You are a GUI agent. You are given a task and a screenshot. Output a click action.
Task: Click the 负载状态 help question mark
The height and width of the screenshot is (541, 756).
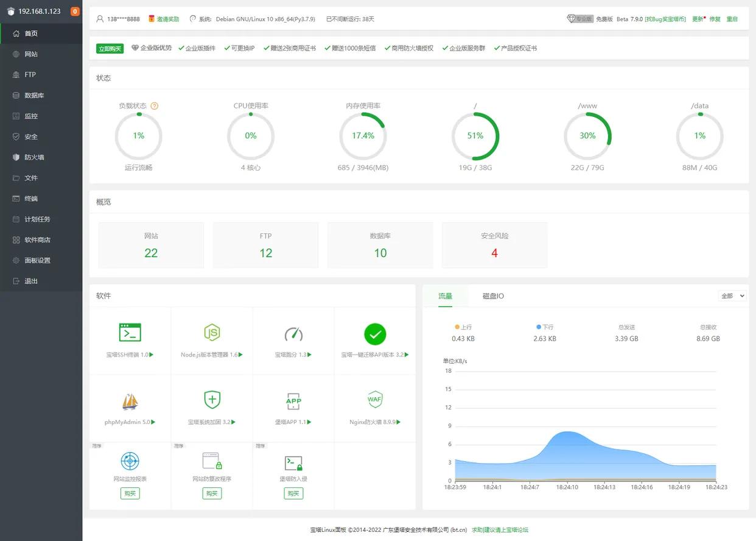(x=155, y=106)
